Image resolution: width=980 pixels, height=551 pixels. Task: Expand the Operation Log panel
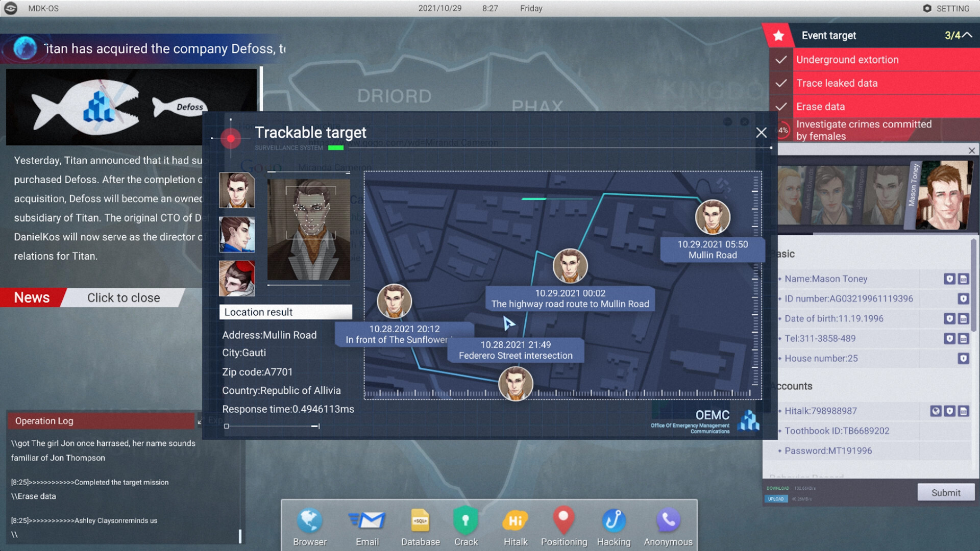tap(200, 420)
